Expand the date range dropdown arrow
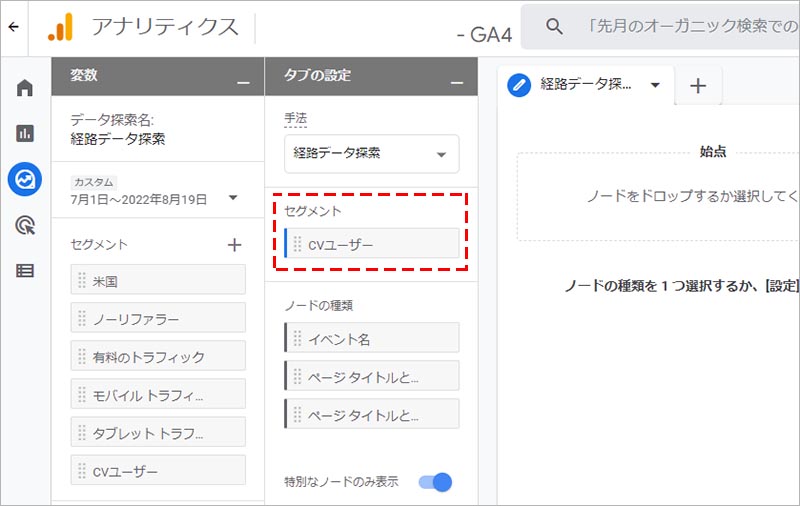Screen dimensions: 800x506 (x=233, y=198)
